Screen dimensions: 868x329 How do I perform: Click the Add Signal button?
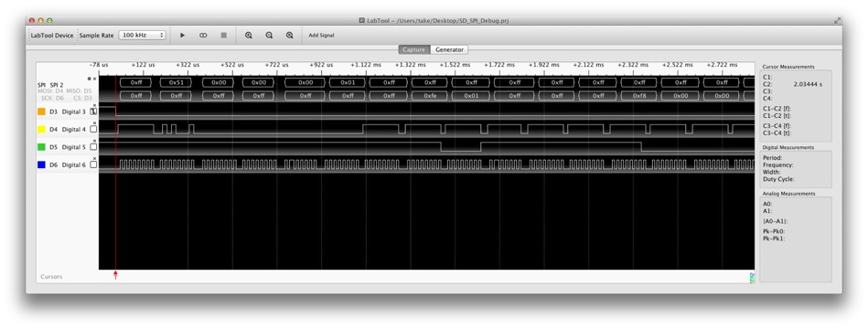(x=321, y=36)
